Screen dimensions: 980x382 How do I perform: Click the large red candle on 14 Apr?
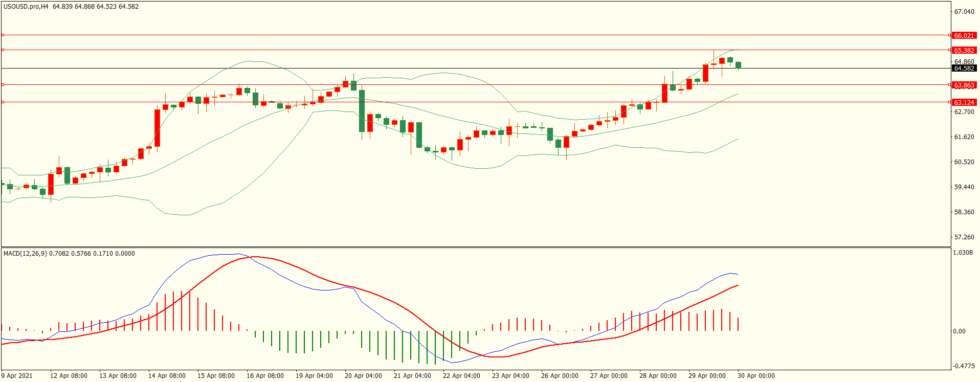(157, 128)
